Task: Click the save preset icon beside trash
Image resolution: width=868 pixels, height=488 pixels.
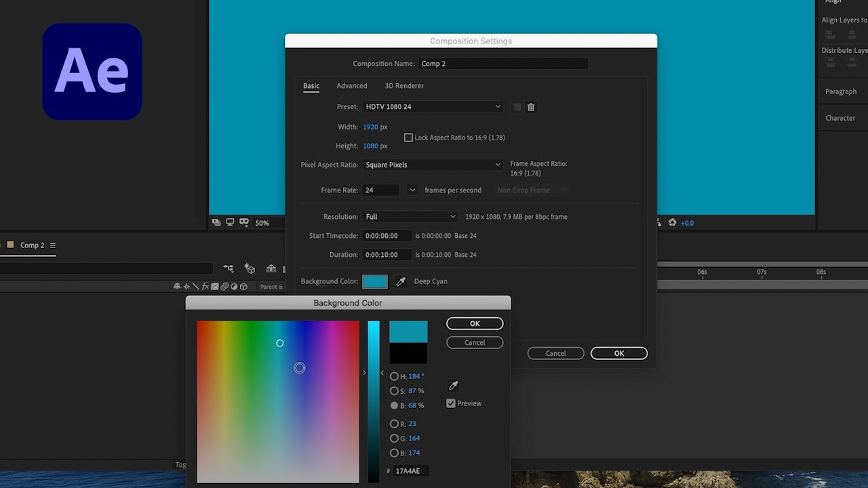Action: pos(517,107)
